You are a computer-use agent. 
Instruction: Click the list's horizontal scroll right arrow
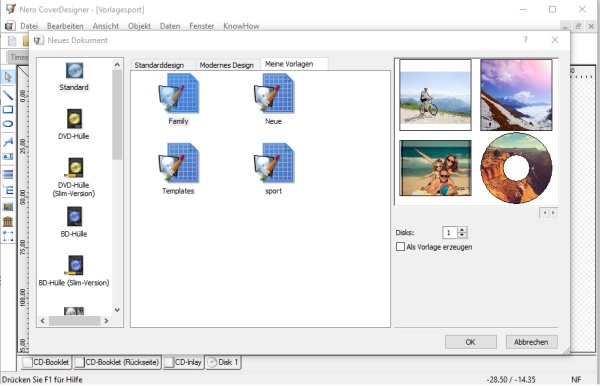[106, 321]
